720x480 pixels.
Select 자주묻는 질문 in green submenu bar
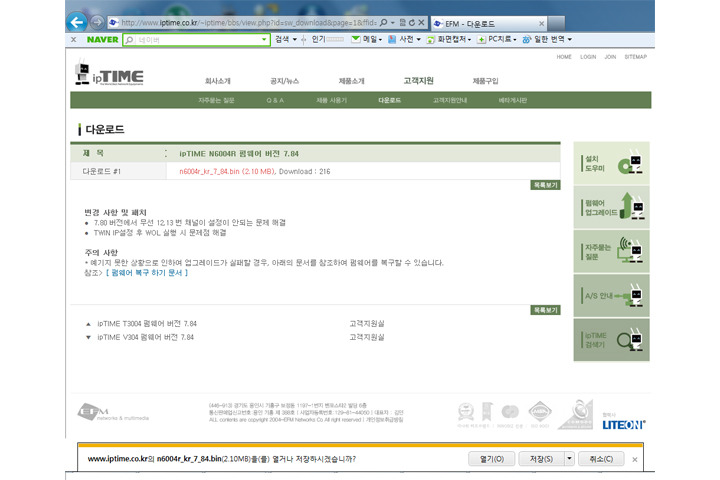216,100
